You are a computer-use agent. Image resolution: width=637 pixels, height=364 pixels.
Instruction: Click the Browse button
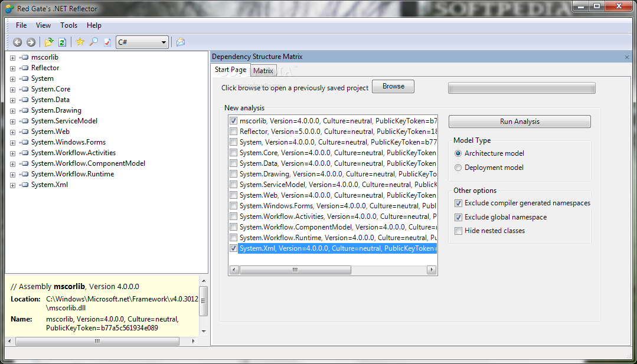coord(393,87)
